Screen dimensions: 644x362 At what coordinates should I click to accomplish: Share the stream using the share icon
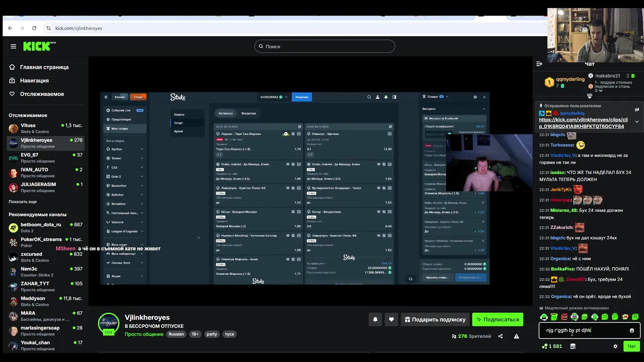click(501, 336)
